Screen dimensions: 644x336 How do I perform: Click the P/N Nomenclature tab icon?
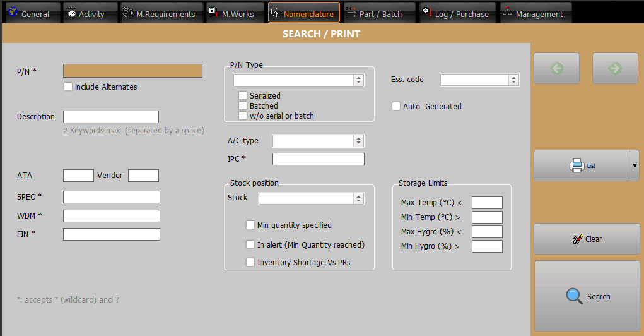point(275,13)
